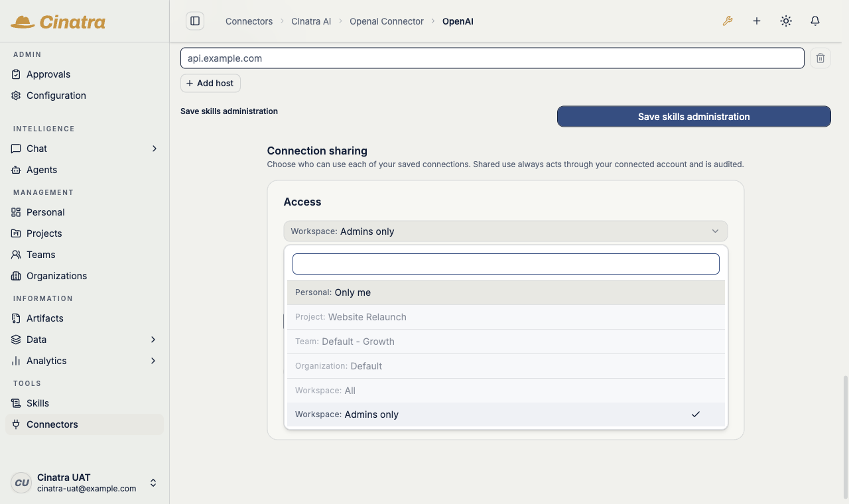Screen dimensions: 849x504
Task: Click the Artifacts file icon
Action: coord(16,318)
